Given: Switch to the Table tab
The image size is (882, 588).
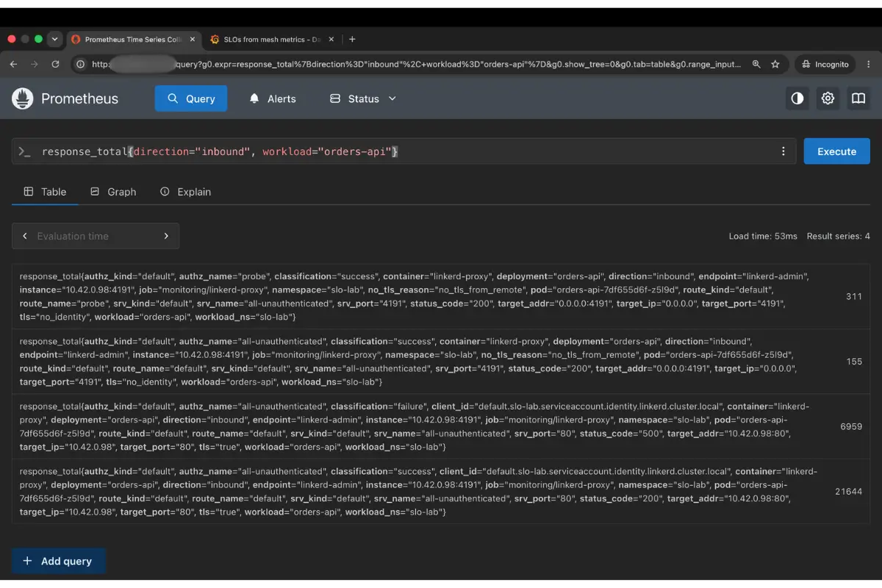Looking at the screenshot, I should [45, 192].
